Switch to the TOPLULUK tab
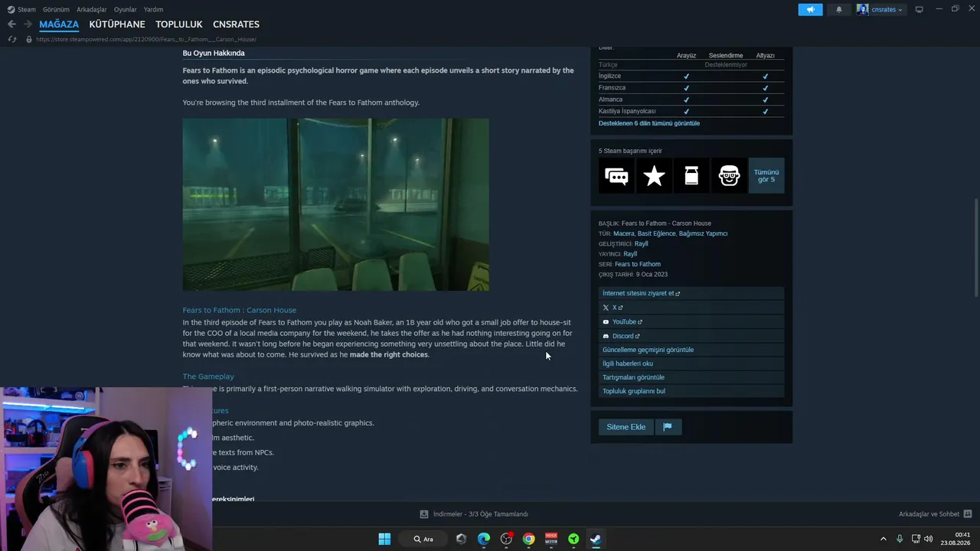The image size is (980, 551). tap(179, 24)
